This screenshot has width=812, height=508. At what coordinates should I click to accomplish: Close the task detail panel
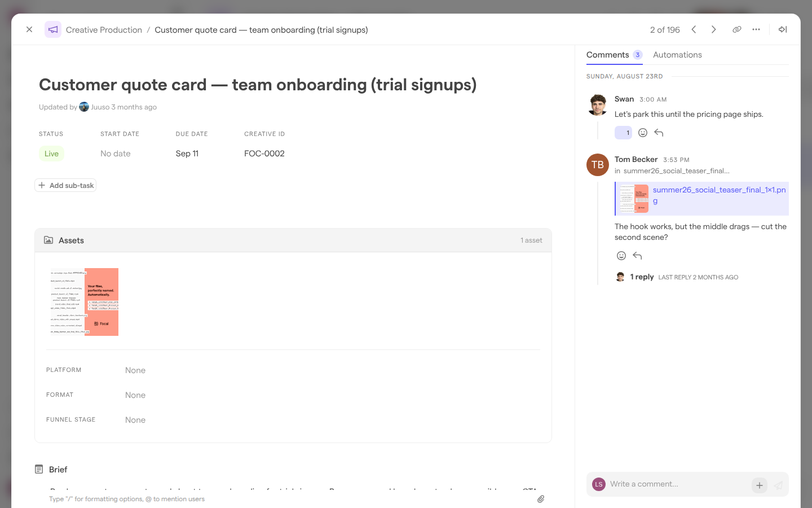click(29, 29)
